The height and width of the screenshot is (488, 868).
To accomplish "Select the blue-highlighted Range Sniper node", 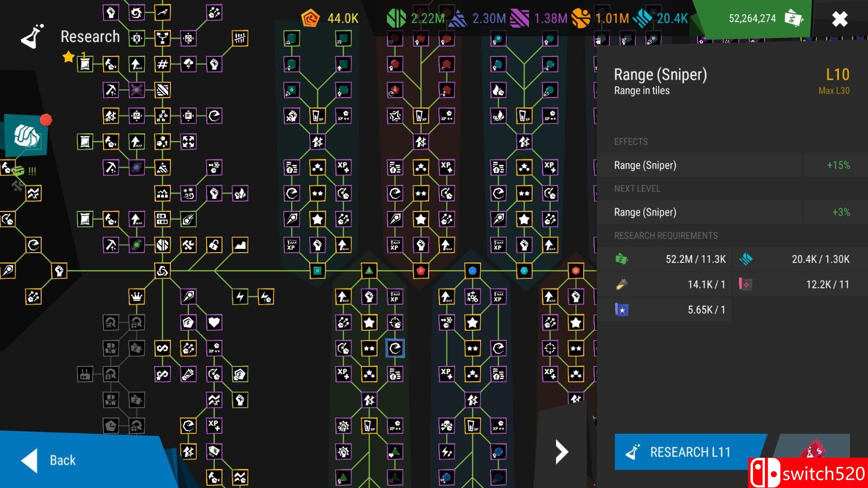I will [395, 348].
